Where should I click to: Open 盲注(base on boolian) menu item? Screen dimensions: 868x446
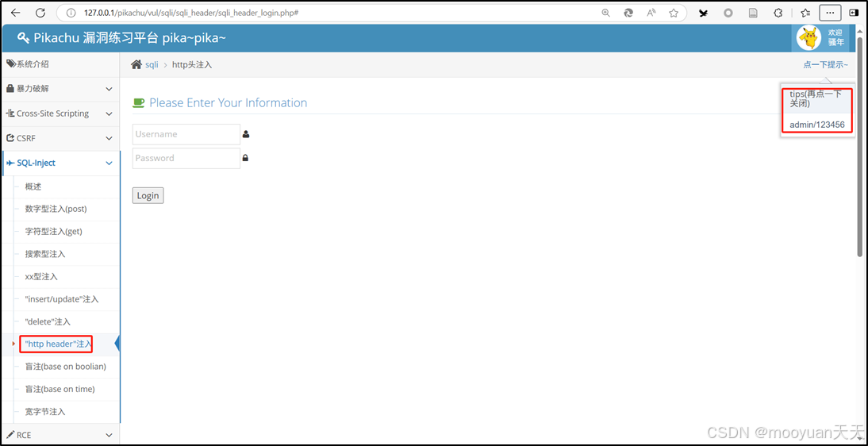point(65,367)
